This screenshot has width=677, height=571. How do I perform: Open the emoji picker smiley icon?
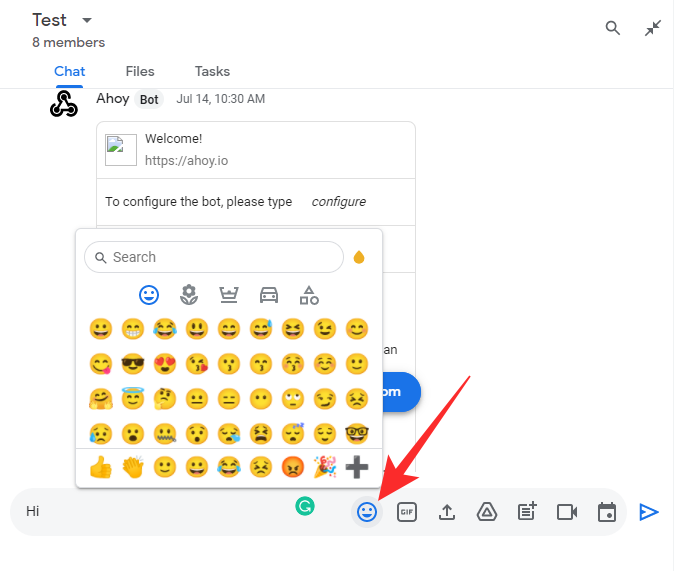[367, 512]
